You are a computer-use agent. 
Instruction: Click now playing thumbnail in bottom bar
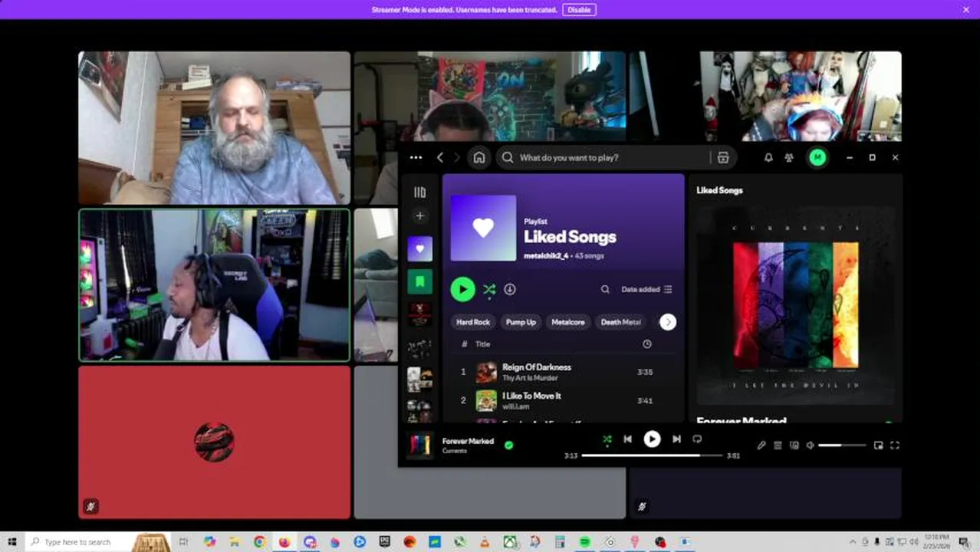419,445
